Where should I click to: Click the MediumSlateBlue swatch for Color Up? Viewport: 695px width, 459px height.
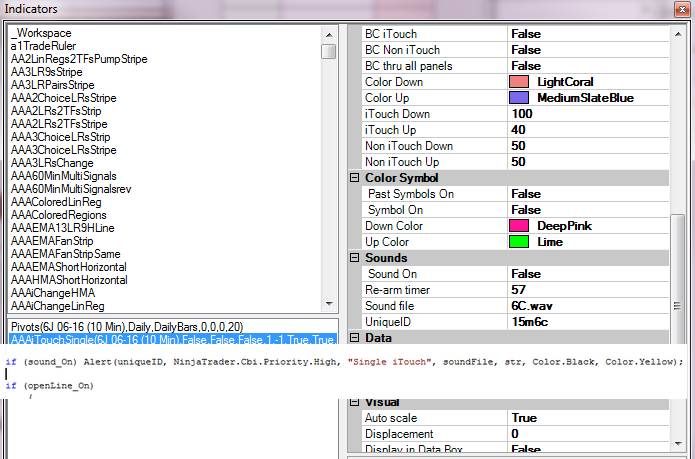point(519,98)
